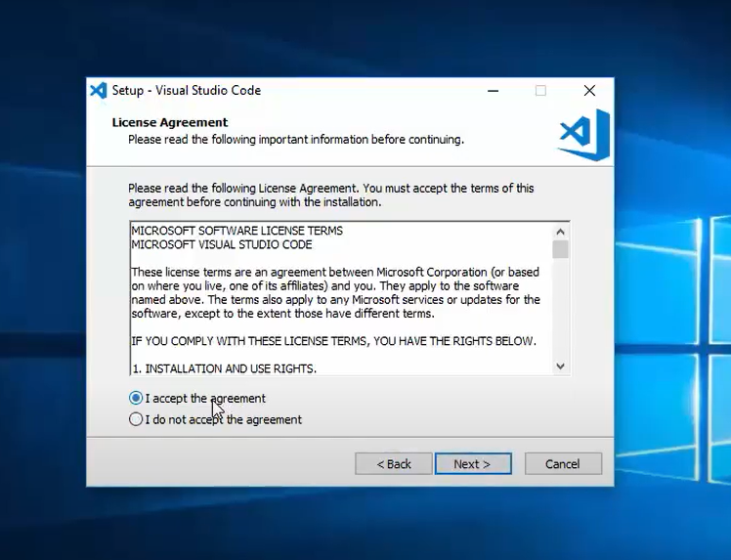Close the Setup window

click(x=589, y=91)
